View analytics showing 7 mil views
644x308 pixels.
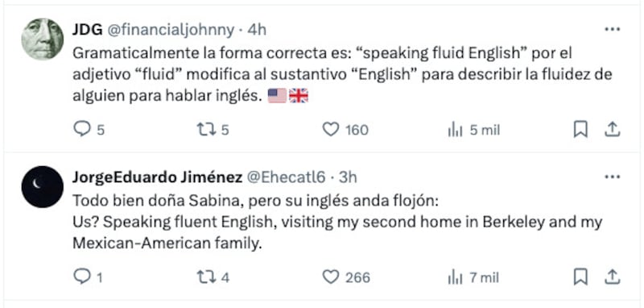tap(455, 277)
